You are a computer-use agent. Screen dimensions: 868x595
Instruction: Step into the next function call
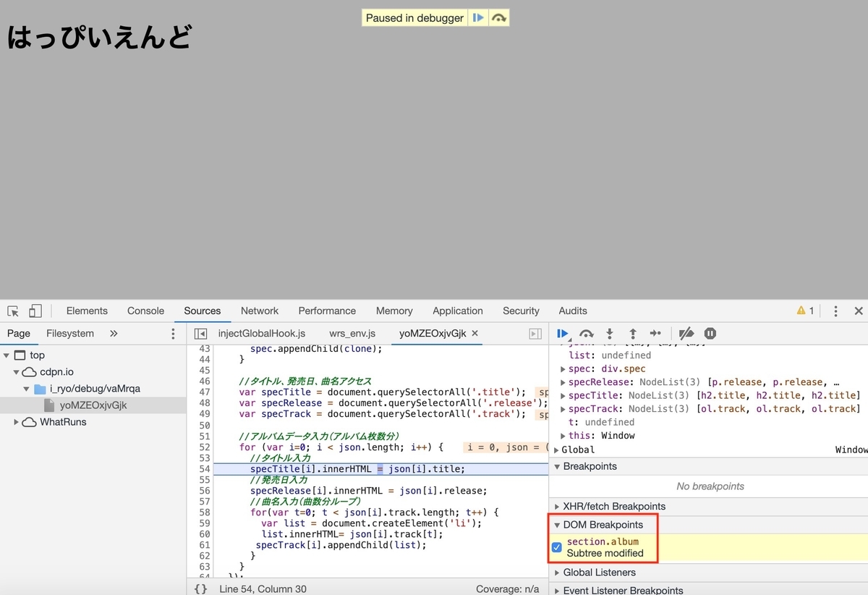coord(610,334)
